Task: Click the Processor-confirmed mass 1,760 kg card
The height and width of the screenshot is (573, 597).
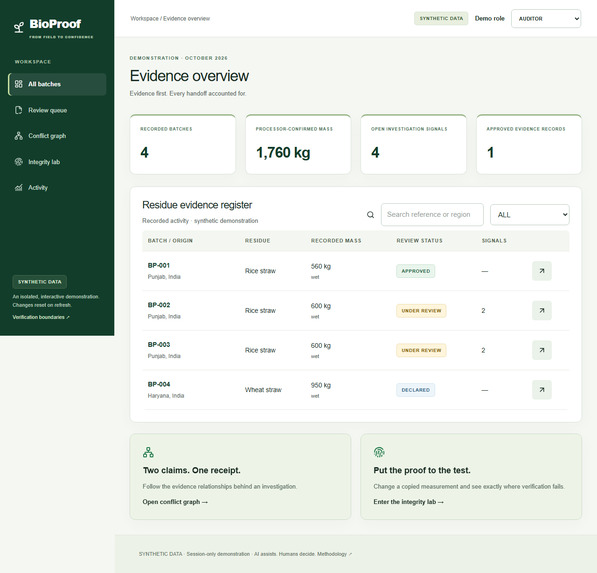Action: 298,144
